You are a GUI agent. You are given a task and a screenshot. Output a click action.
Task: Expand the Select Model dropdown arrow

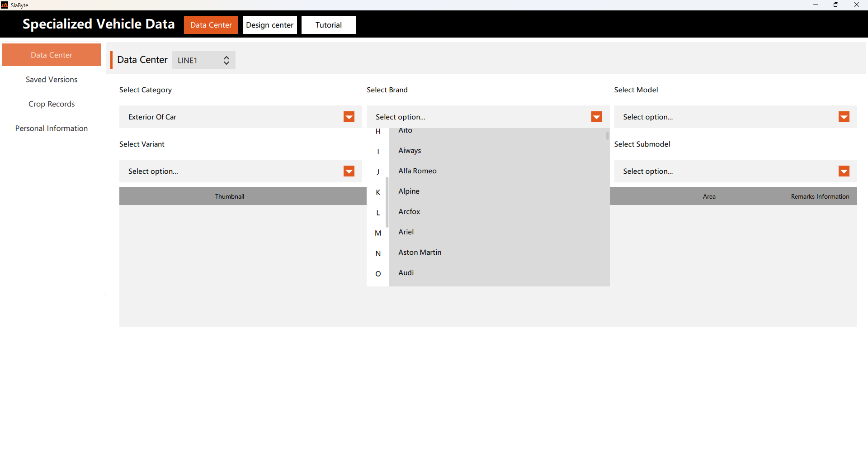(x=844, y=117)
